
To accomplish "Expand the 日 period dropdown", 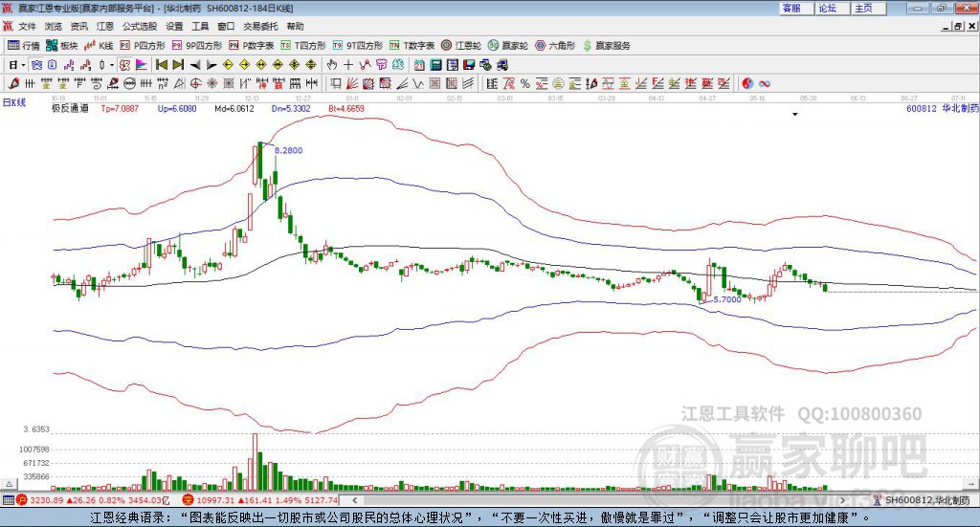I will coord(23,65).
